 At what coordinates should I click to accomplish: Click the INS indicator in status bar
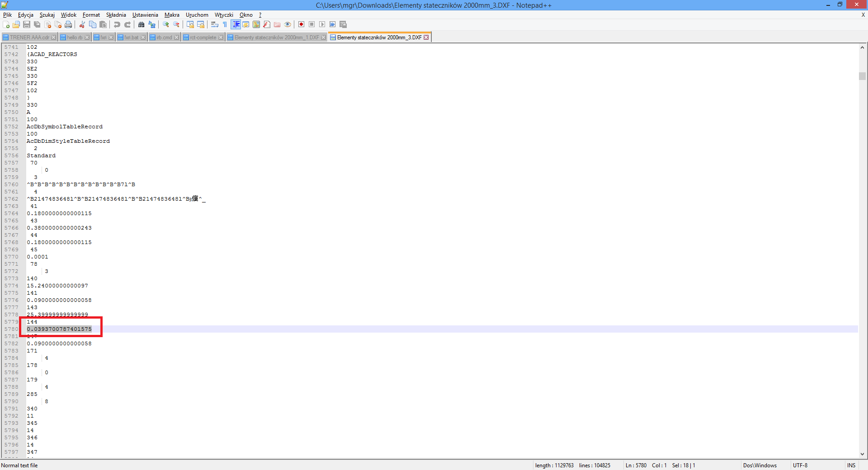(851, 465)
